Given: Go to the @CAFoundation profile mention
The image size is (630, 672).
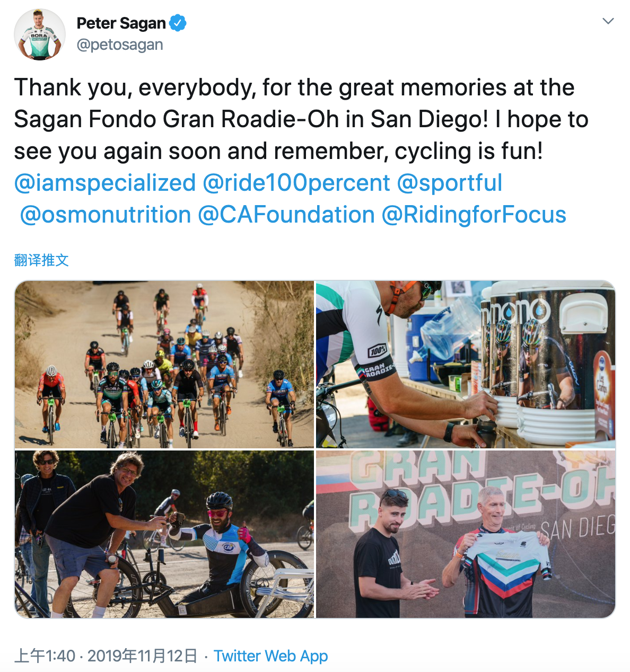Looking at the screenshot, I should tap(286, 215).
